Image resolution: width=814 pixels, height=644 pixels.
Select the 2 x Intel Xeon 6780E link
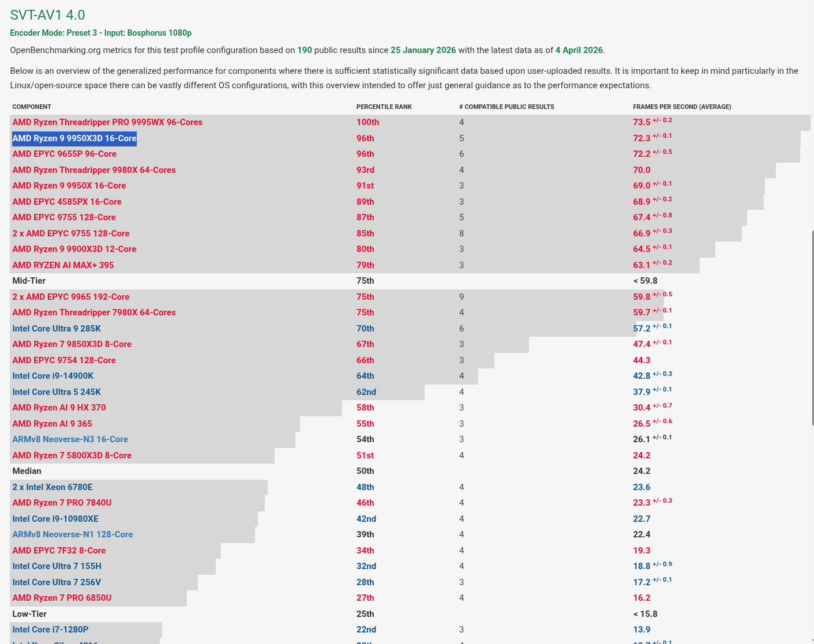(x=52, y=487)
